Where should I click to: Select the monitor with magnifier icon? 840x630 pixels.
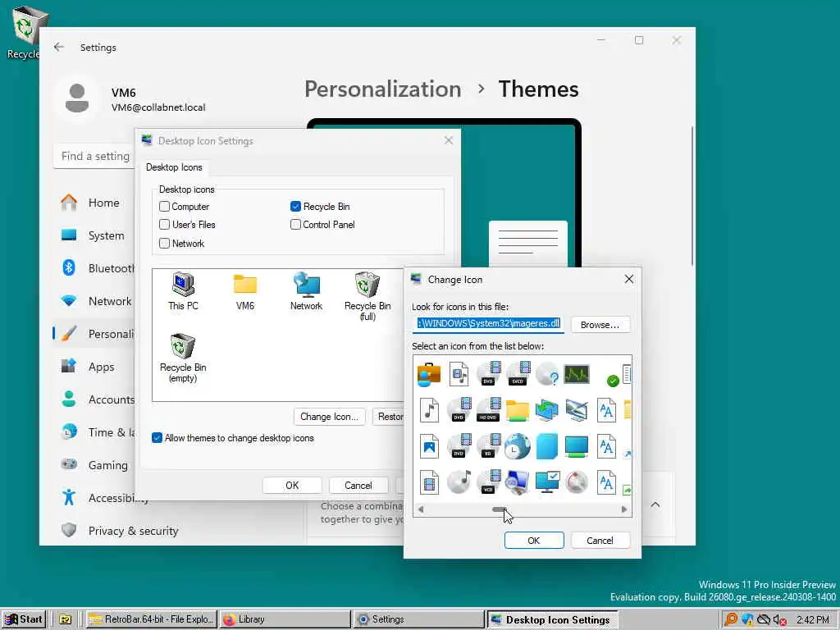point(517,482)
